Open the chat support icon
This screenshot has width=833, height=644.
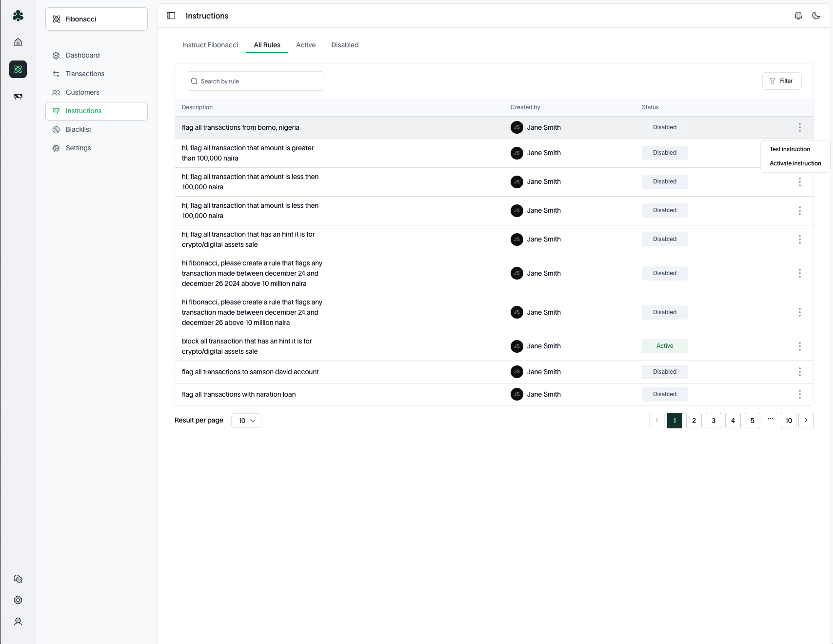[18, 579]
